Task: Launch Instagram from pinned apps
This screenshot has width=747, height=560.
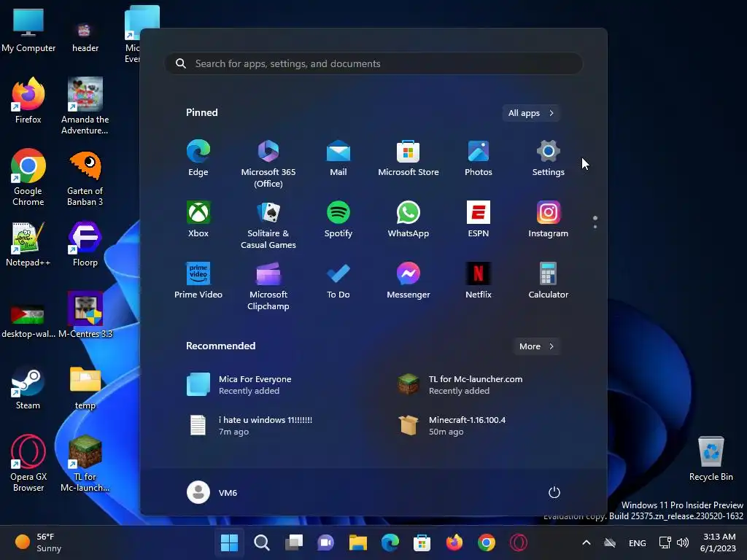Action: (549, 219)
